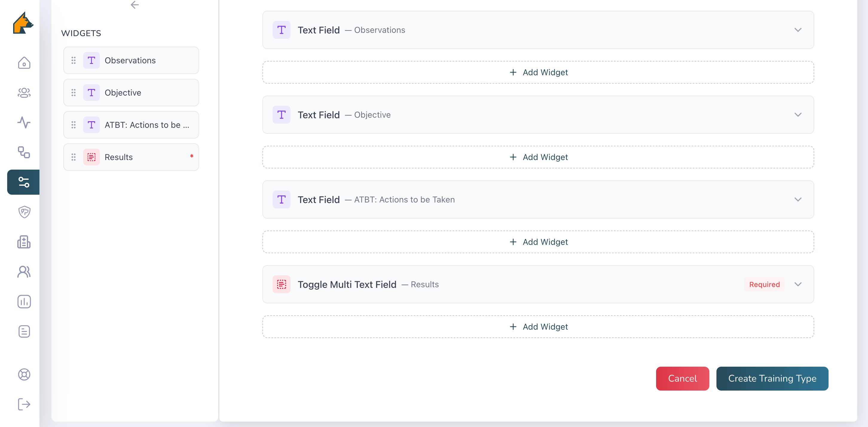Click Add Widget below Results field

(x=538, y=327)
